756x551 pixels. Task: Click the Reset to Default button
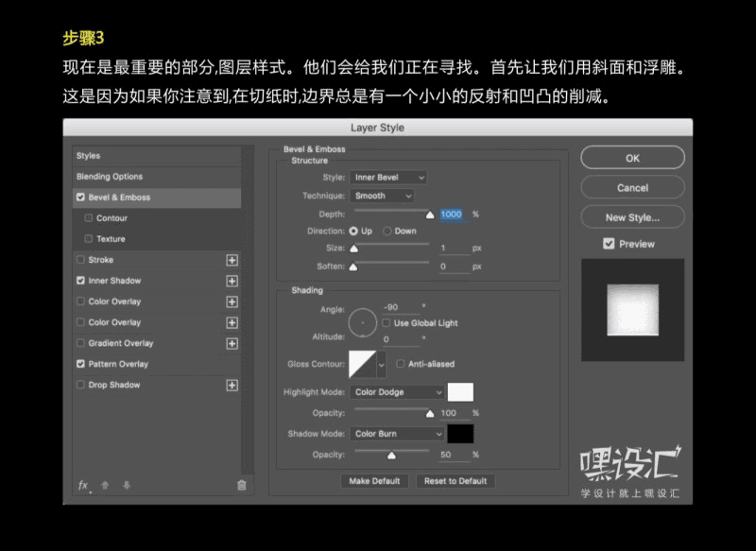[456, 480]
